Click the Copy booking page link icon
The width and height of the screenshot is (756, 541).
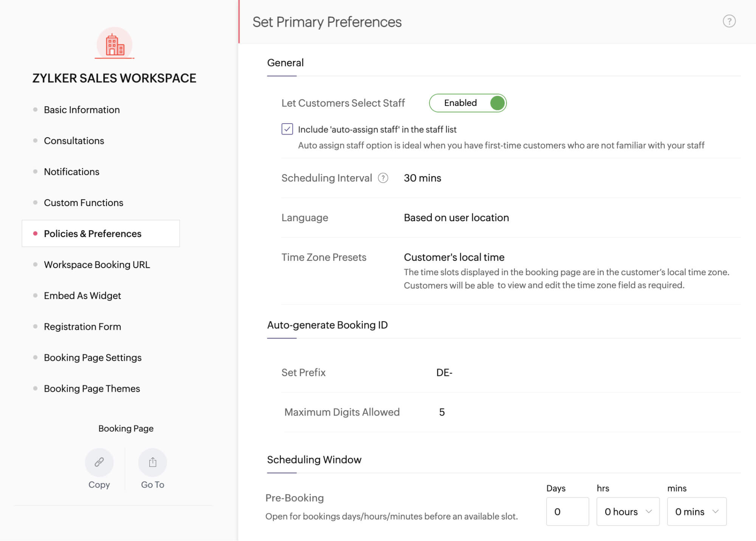point(99,462)
